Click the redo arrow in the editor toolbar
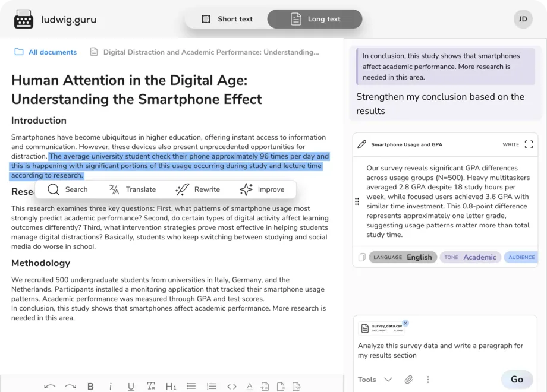The height and width of the screenshot is (392, 547). click(x=70, y=386)
